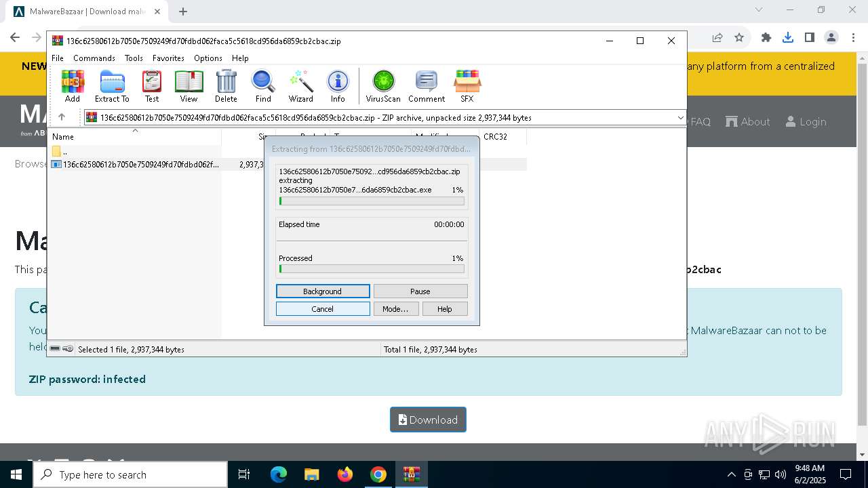
Task: Create SFX self-extracting archive
Action: [467, 86]
